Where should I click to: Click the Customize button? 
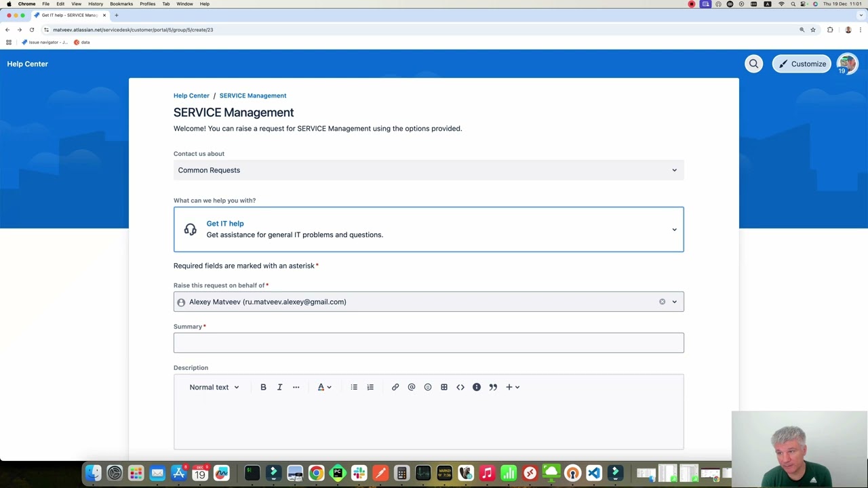click(802, 64)
